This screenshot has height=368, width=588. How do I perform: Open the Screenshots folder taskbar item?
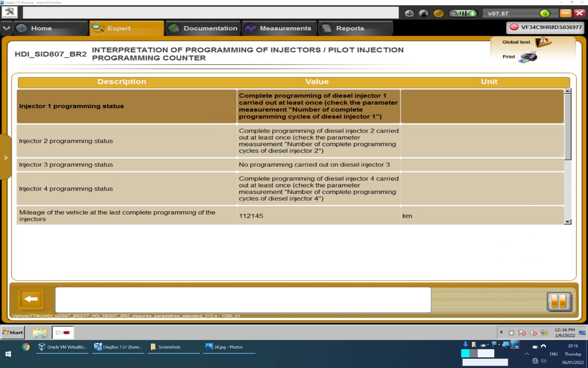tap(173, 347)
